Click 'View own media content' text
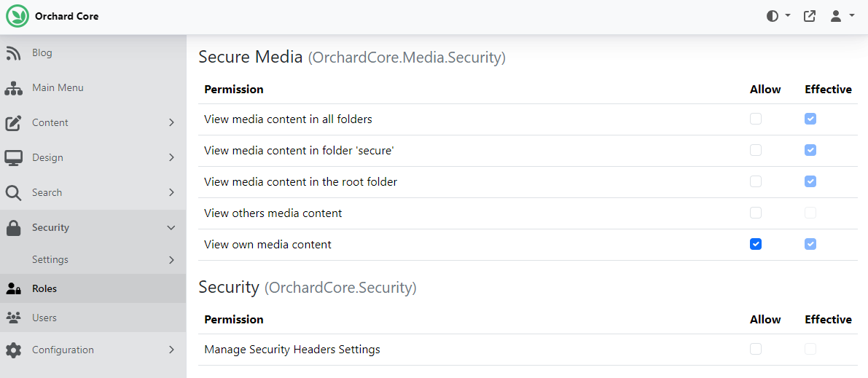The image size is (868, 378). 267,244
